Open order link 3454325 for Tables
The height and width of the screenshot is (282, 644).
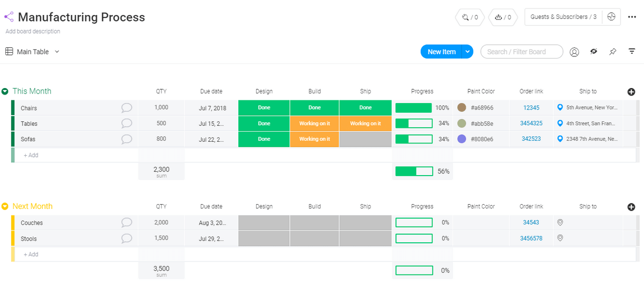coord(531,124)
